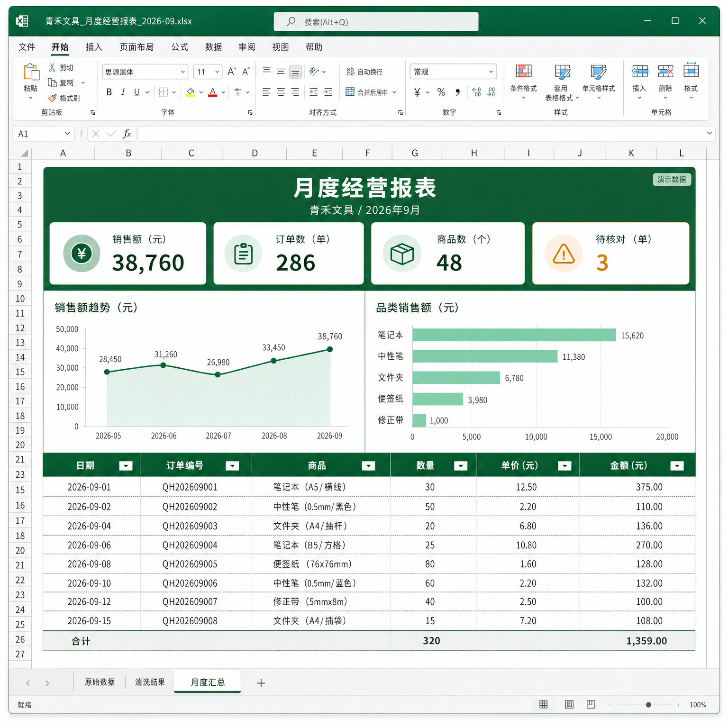Click the borders icon in font group
The image size is (728, 728).
click(x=164, y=92)
